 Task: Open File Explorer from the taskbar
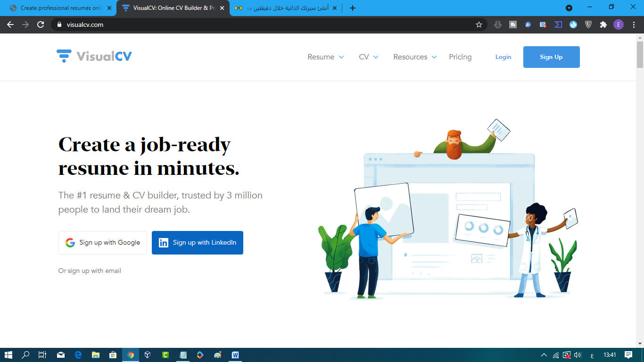tap(96, 355)
